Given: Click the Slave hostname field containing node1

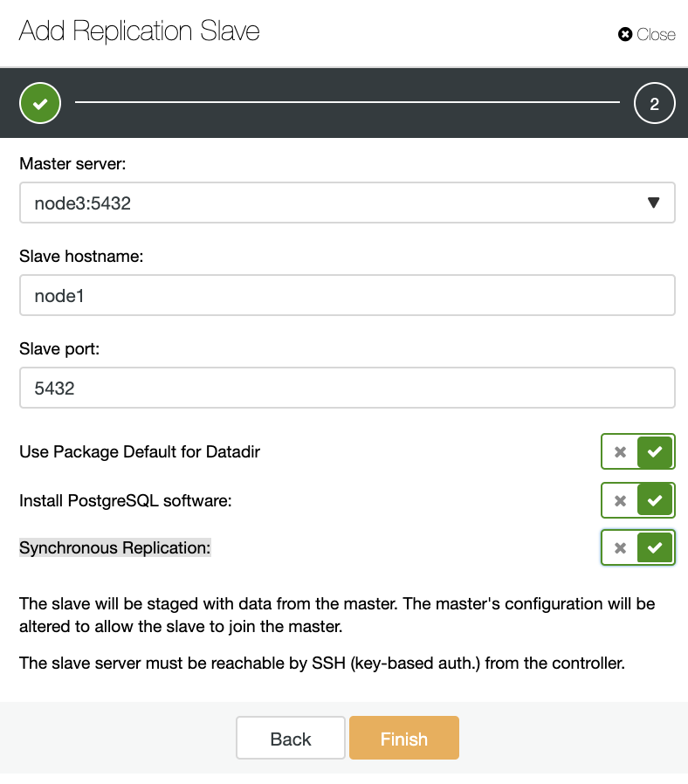Looking at the screenshot, I should (347, 295).
